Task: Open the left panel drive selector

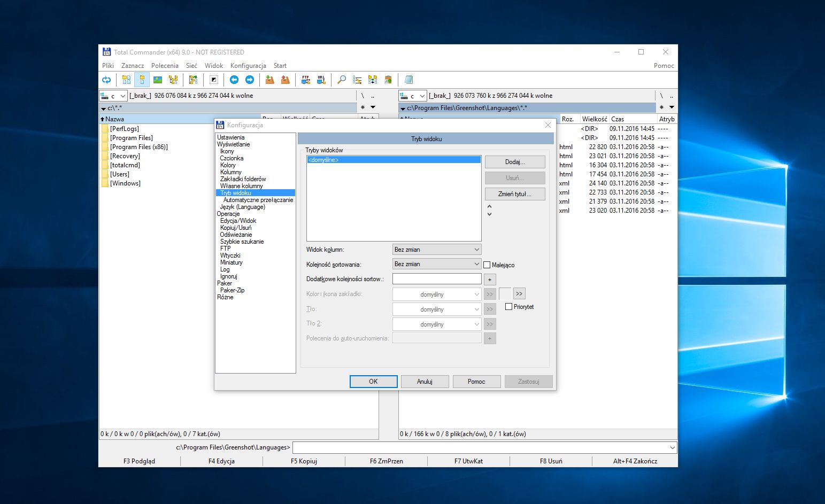Action: click(113, 96)
